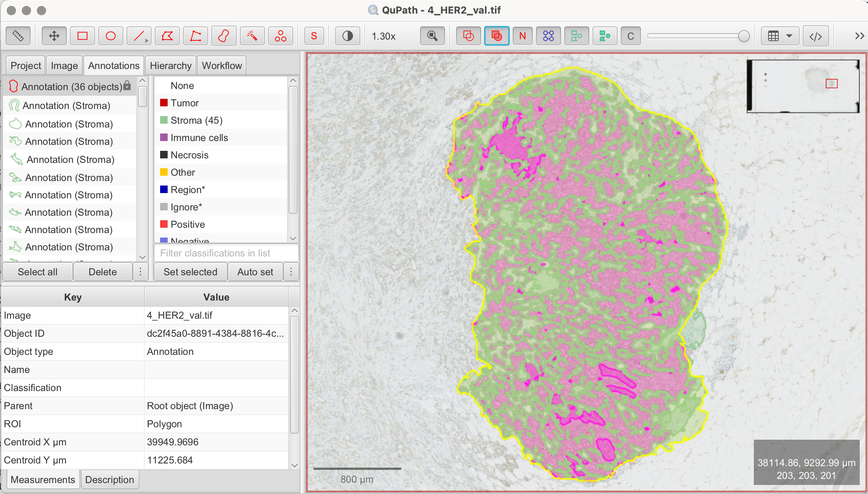Expand toolbar overflow chevrons
Screen dimensions: 868x494
(x=859, y=36)
